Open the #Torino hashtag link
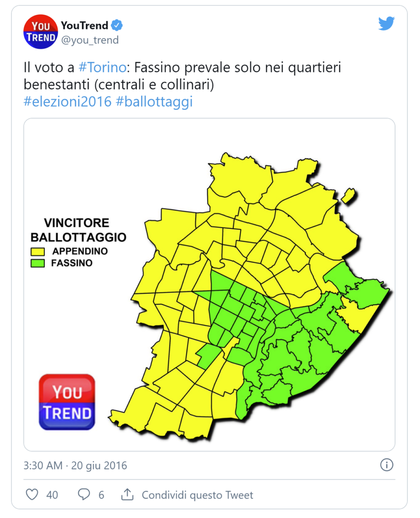Screen dimensions: 420x518 click(102, 67)
